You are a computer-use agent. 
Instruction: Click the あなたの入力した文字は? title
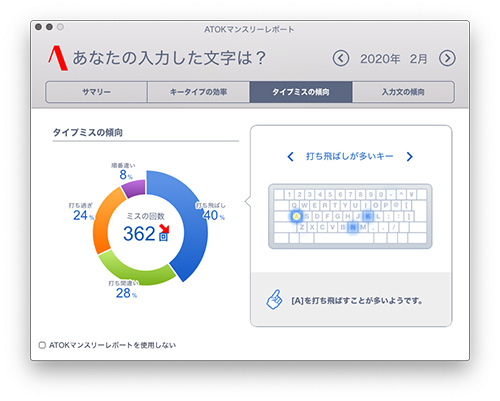tap(169, 58)
